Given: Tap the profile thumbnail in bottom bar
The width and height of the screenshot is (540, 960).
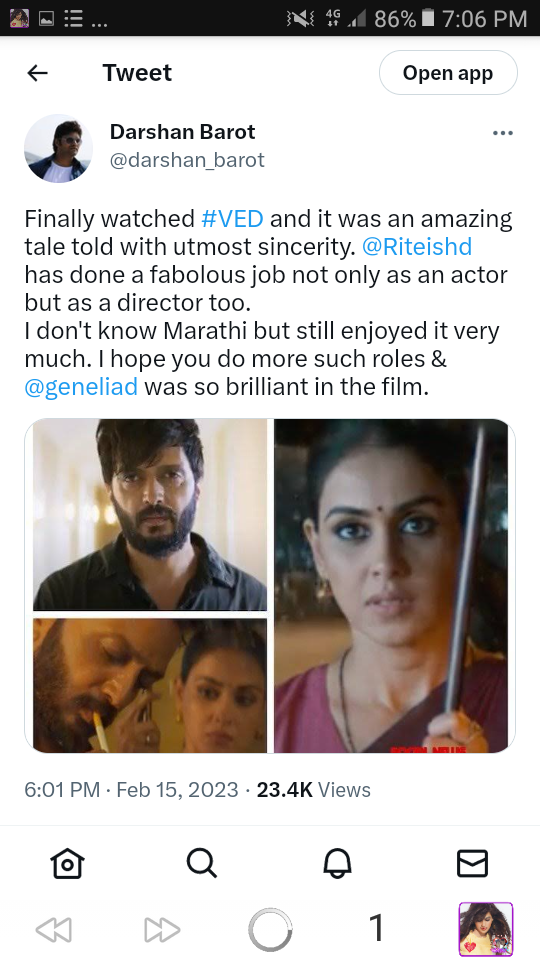Looking at the screenshot, I should pyautogui.click(x=486, y=929).
